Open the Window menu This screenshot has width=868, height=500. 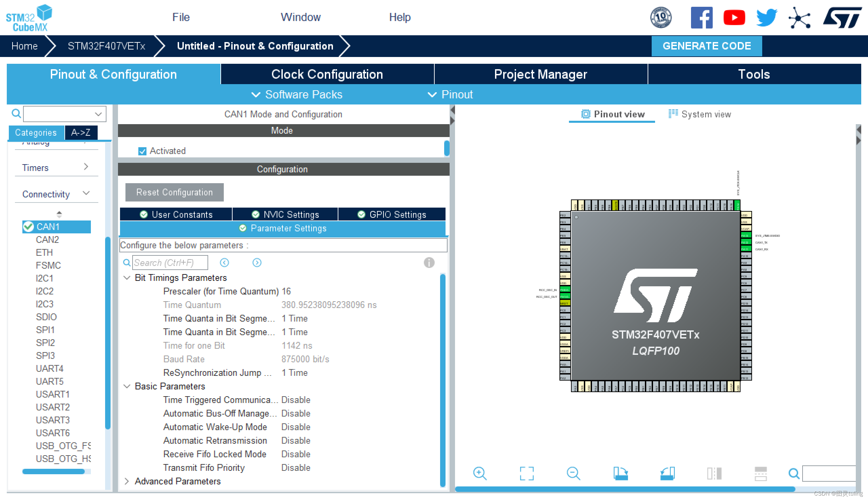[x=301, y=17]
